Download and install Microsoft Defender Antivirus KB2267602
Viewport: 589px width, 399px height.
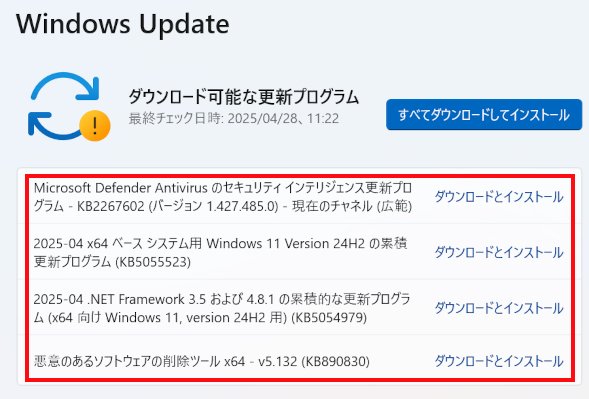[x=499, y=197]
